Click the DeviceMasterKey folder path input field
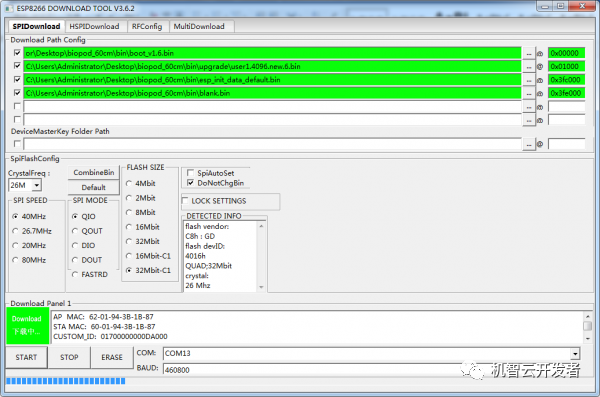This screenshot has height=397, width=600. click(x=272, y=144)
